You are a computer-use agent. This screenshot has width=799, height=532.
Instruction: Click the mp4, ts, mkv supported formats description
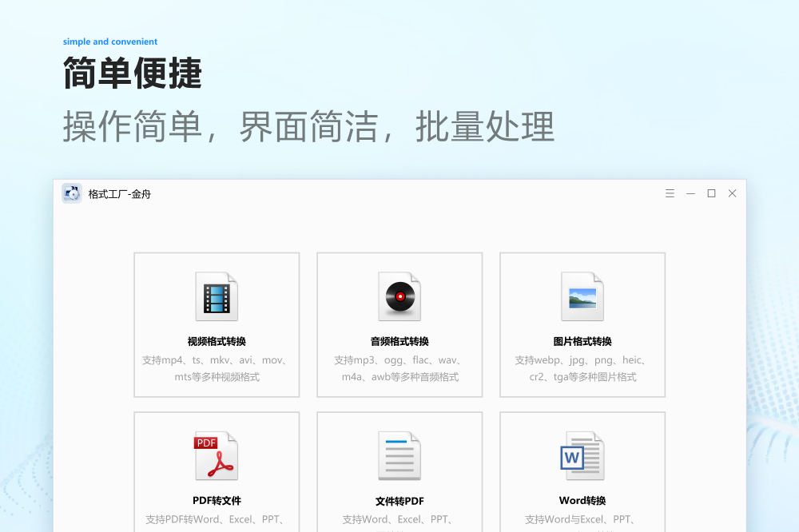pos(217,368)
